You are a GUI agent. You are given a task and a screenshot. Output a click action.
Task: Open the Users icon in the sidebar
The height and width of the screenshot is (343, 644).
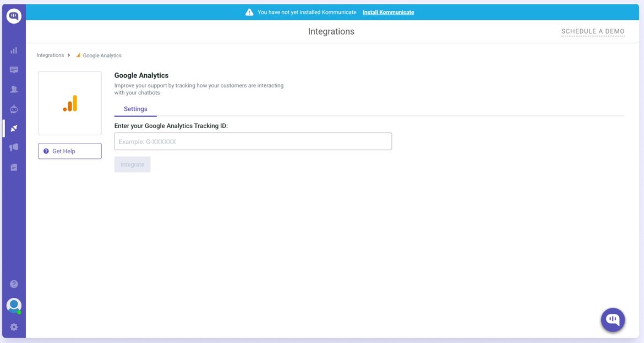tap(14, 89)
